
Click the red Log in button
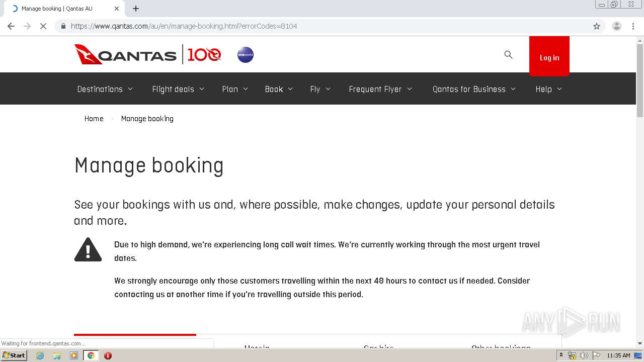(x=549, y=56)
